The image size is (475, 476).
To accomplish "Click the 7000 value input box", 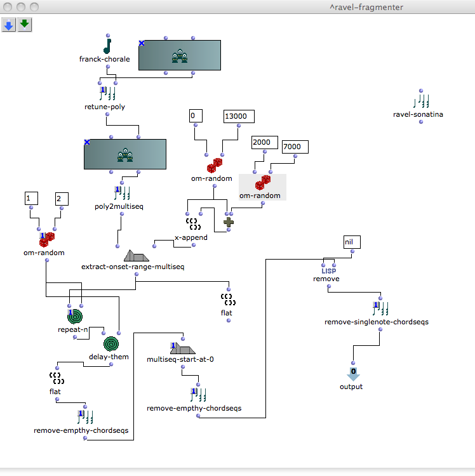I will [295, 147].
